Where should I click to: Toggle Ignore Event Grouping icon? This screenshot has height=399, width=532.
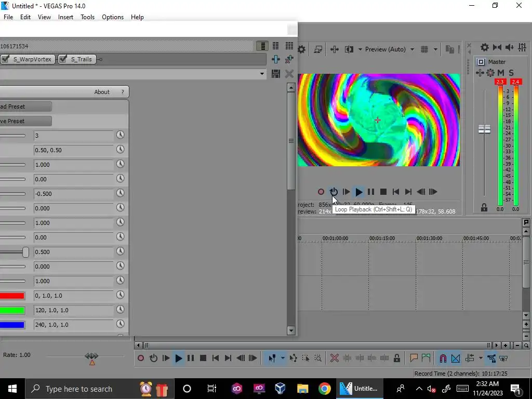504,358
